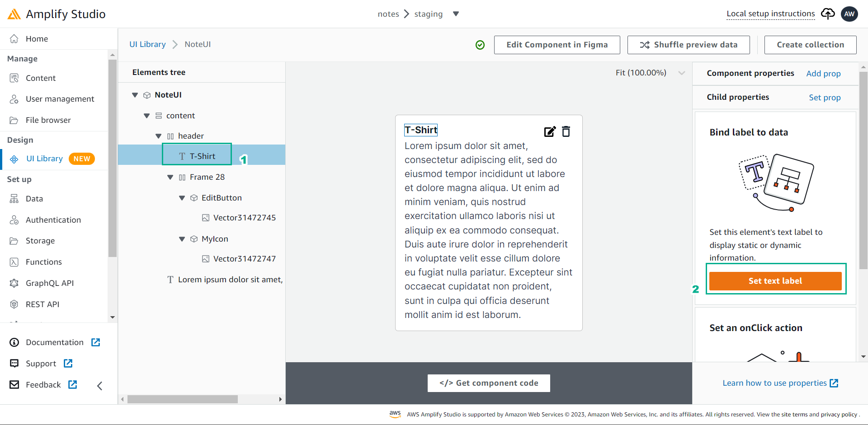Open Documentation external link
868x425 pixels.
[95, 342]
